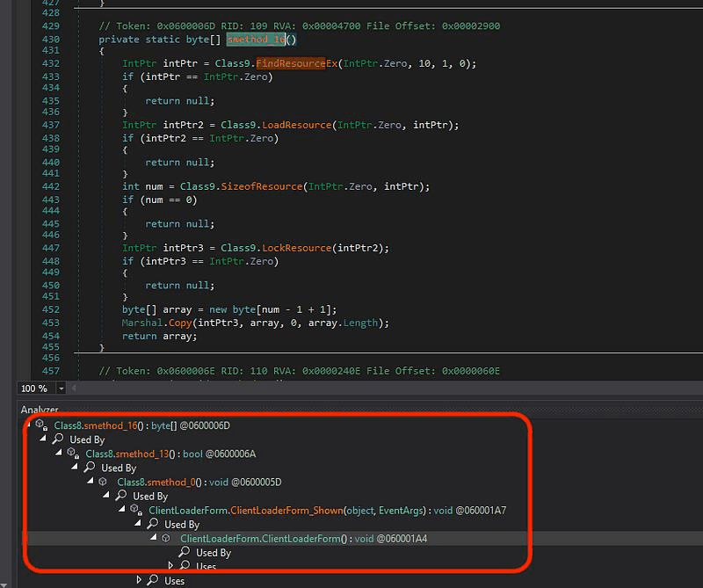Collapse the ClientLoaderForm() @060001A4 tree node
The height and width of the screenshot is (588, 703).
pyautogui.click(x=153, y=537)
